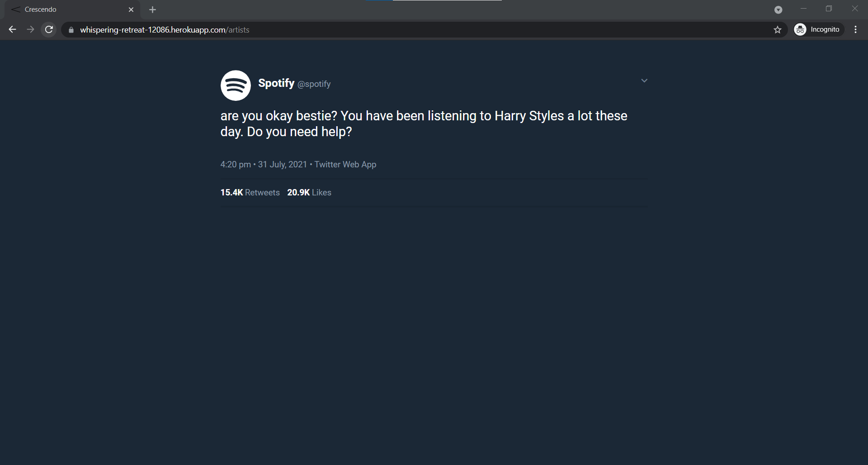View the 15.4K Retweets count
The width and height of the screenshot is (868, 465).
click(250, 192)
